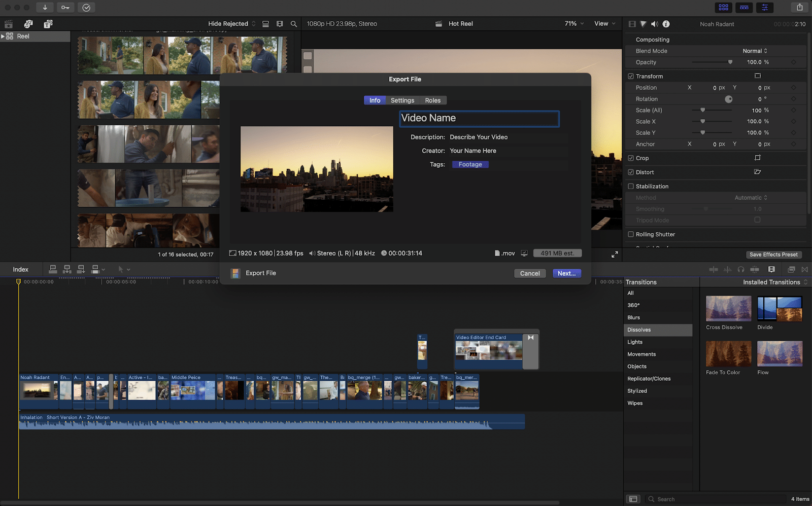Switch to the Settings tab

coord(402,100)
